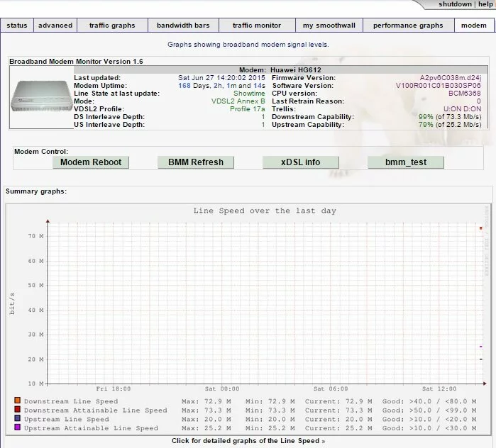Run the bmm_test button

(x=405, y=162)
